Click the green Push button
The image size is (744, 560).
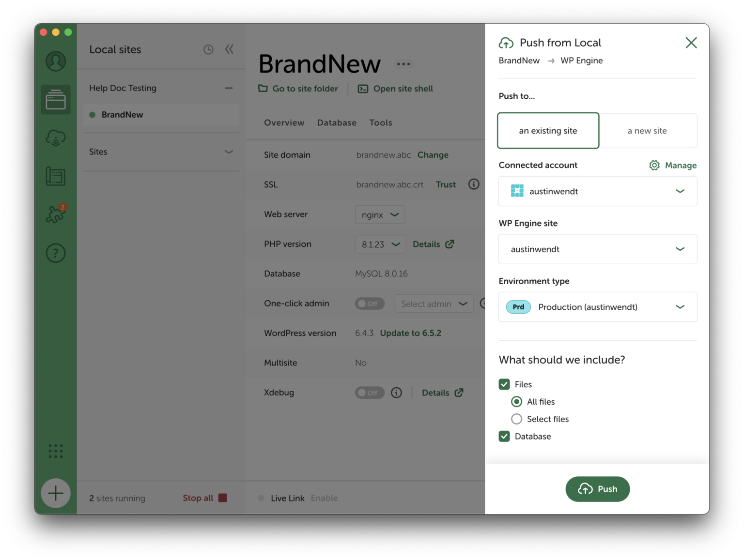click(597, 489)
